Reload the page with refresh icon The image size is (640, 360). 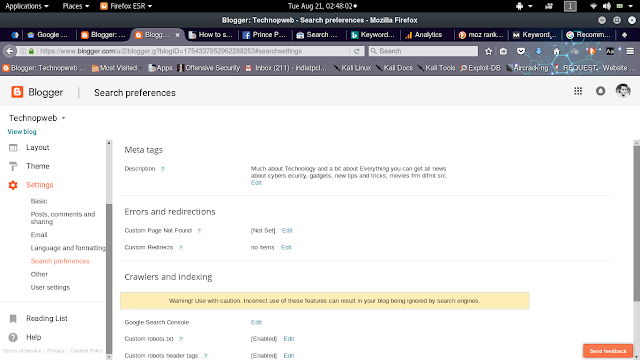coord(357,51)
